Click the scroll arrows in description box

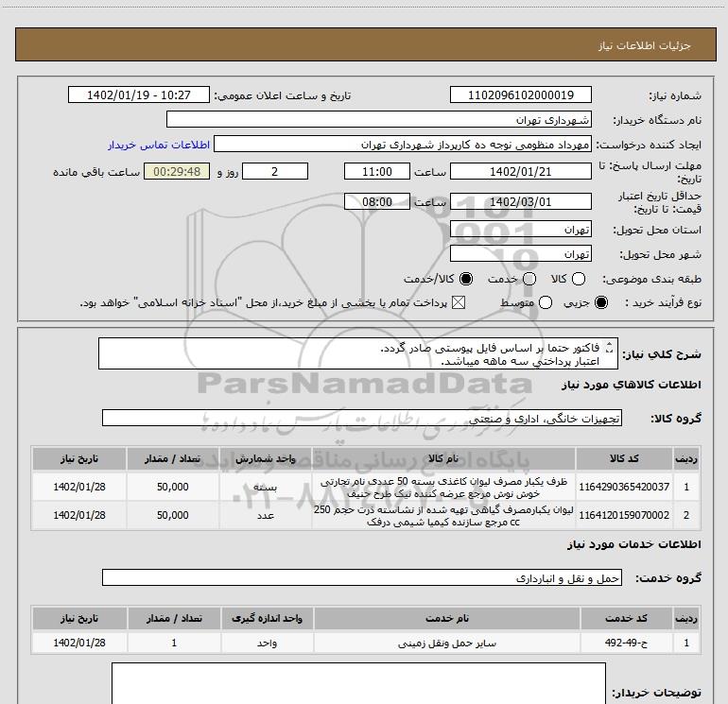pyautogui.click(x=608, y=353)
